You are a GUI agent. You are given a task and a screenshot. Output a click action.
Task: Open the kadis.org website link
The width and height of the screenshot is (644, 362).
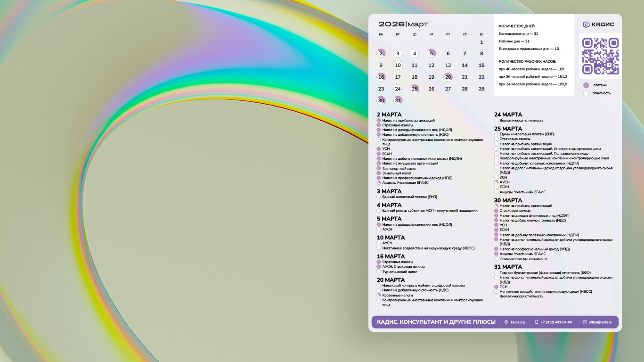coord(518,322)
